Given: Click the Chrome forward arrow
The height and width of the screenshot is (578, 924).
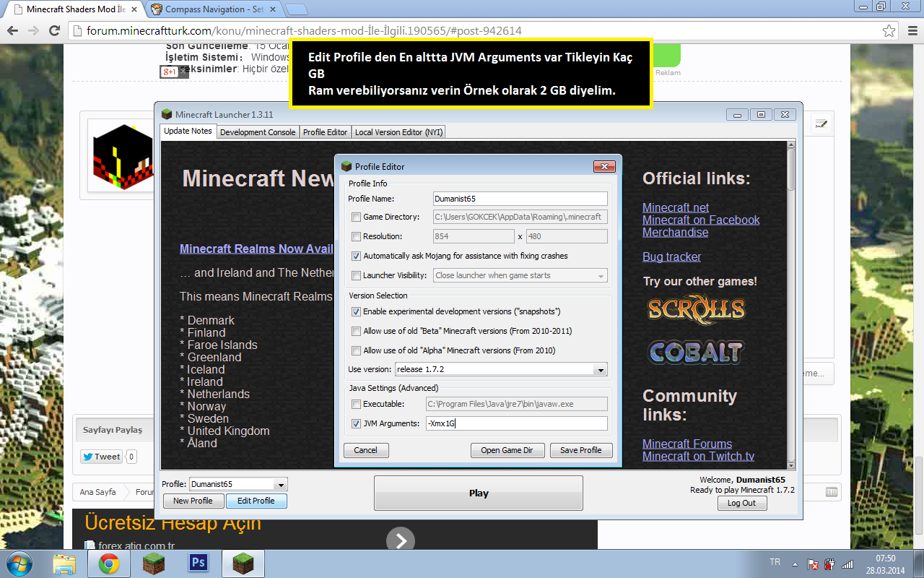Looking at the screenshot, I should tap(33, 31).
